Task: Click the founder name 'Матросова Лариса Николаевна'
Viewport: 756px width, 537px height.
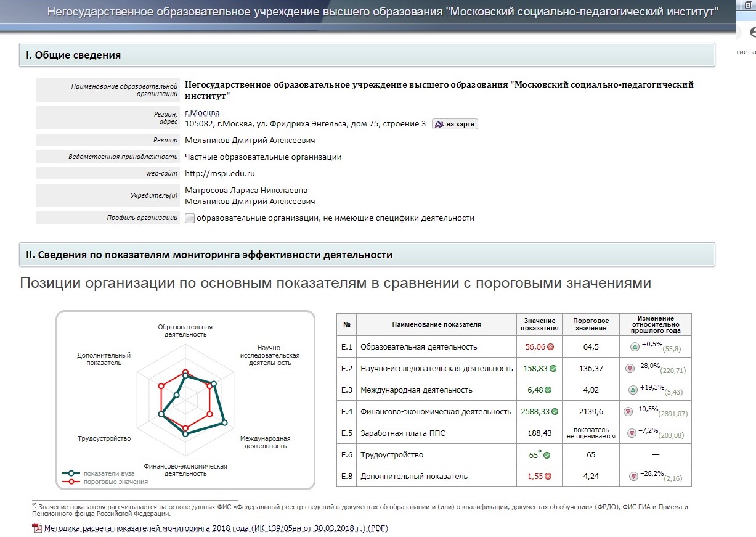Action: (x=246, y=190)
